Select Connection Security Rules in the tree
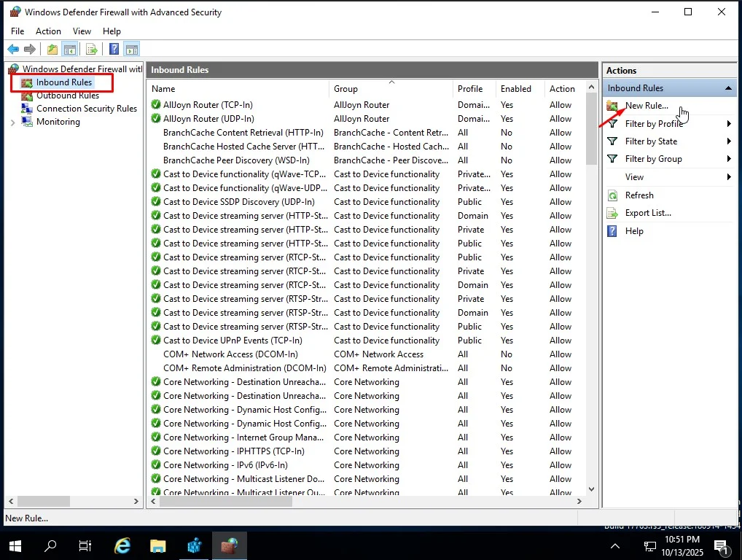 (x=86, y=108)
